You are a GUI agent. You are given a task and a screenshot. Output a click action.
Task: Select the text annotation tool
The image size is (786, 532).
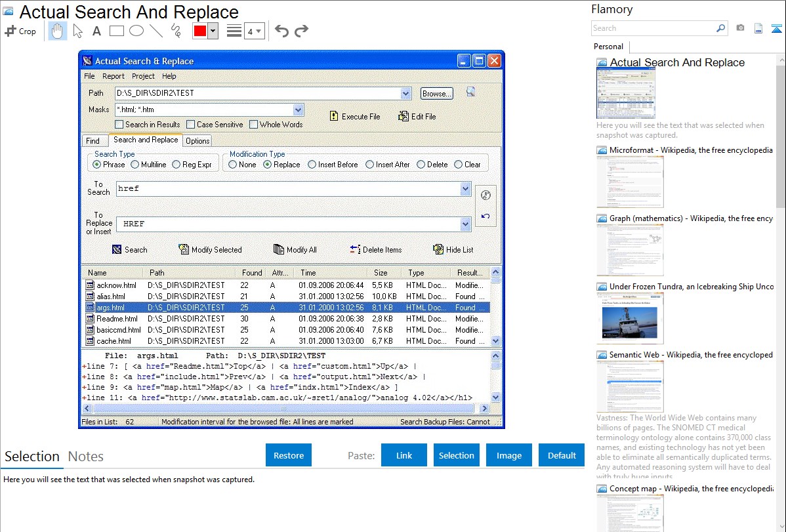tap(96, 31)
